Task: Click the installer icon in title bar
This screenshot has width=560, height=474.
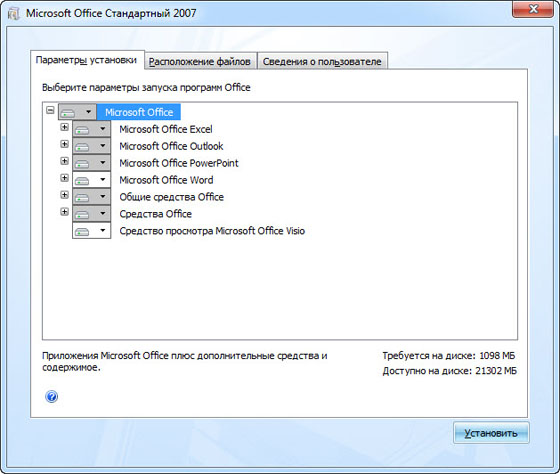Action: pos(14,14)
